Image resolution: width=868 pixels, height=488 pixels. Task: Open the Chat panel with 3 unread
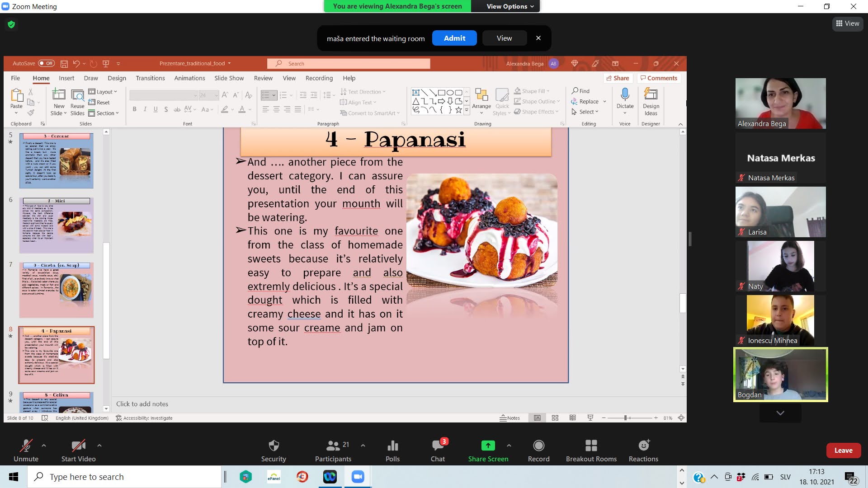438,446
